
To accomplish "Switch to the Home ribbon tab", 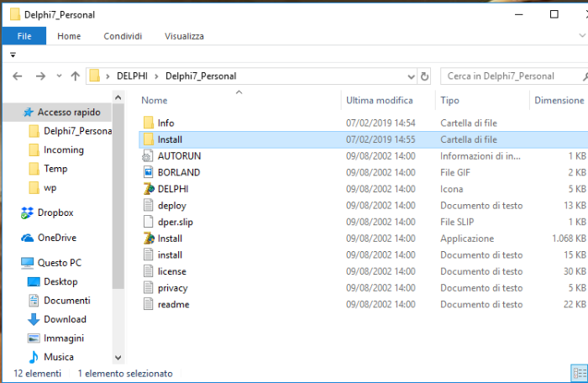I will (x=69, y=36).
